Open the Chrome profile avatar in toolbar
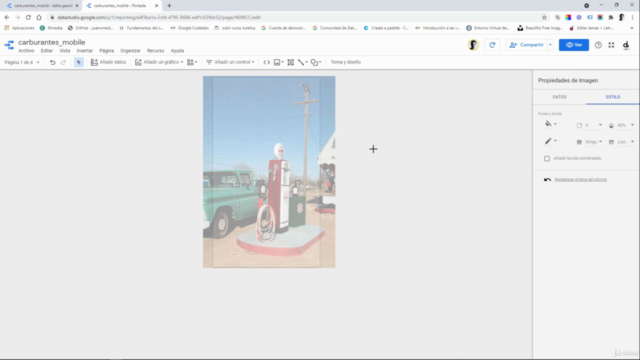640x360 pixels. tap(621, 17)
